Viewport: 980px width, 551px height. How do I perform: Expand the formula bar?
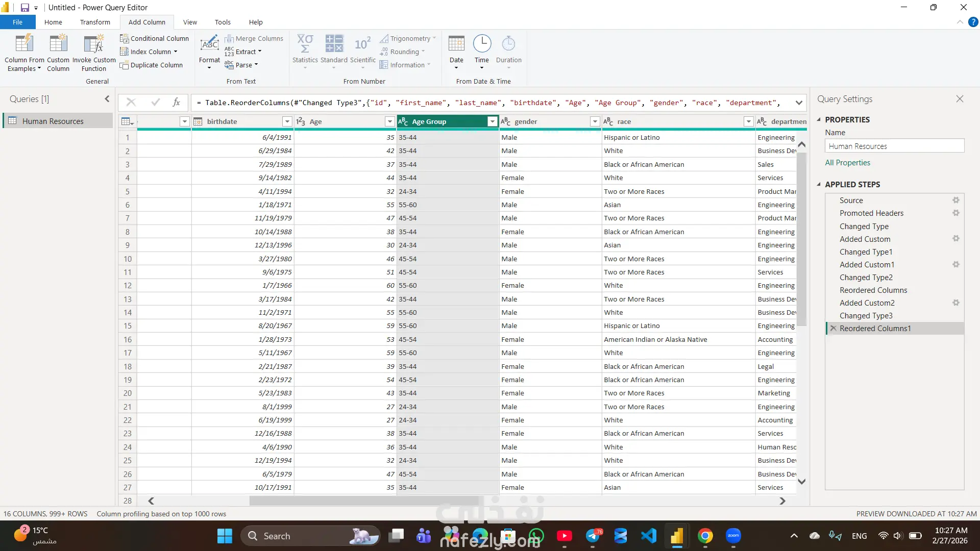pyautogui.click(x=799, y=103)
